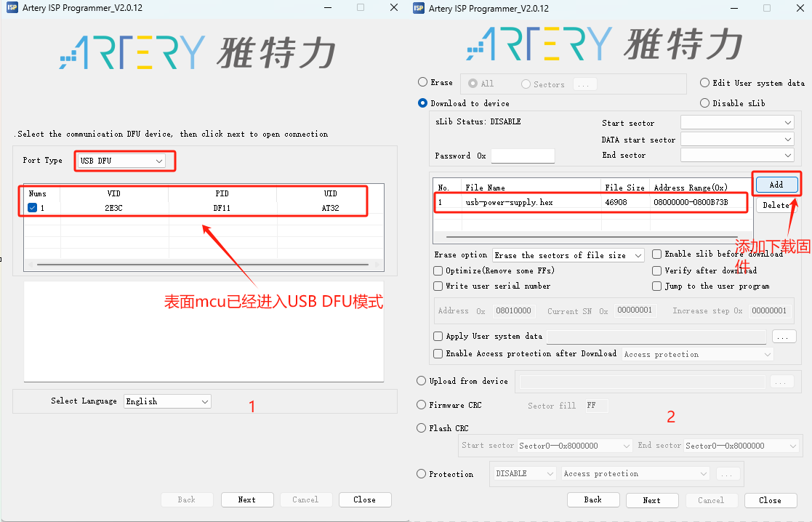Open the Port Type USB DFU dropdown

(x=121, y=161)
